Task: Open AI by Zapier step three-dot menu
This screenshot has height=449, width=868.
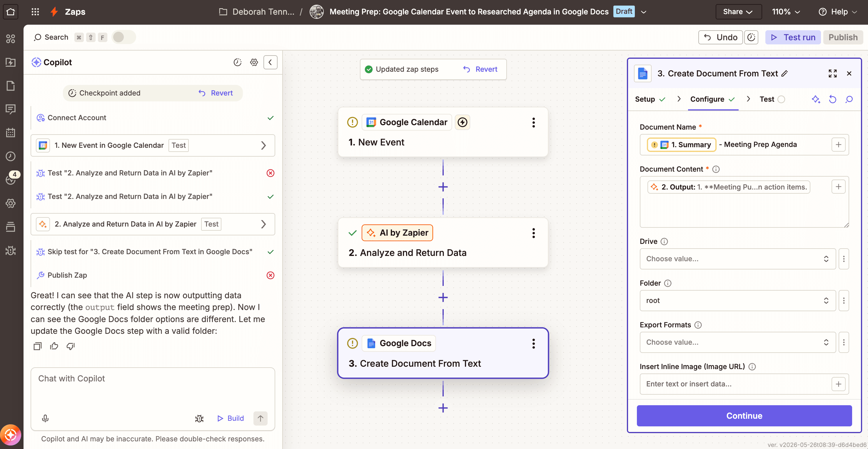Action: click(533, 233)
